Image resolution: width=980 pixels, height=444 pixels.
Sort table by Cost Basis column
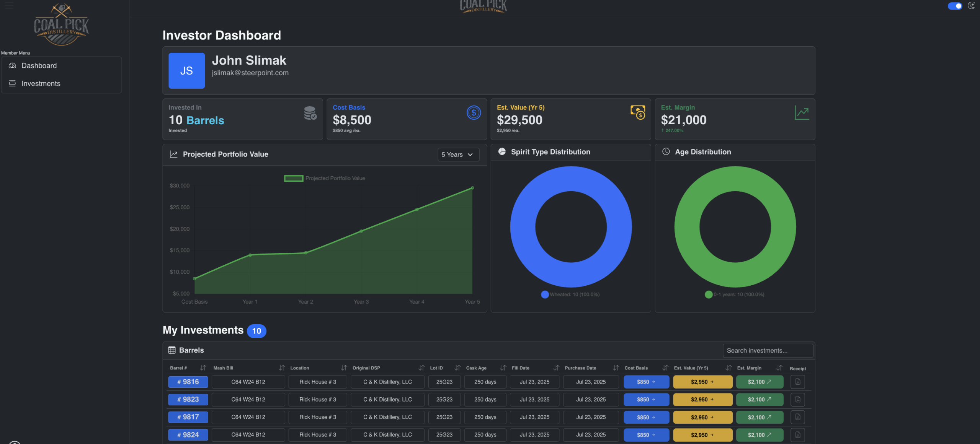click(x=665, y=368)
